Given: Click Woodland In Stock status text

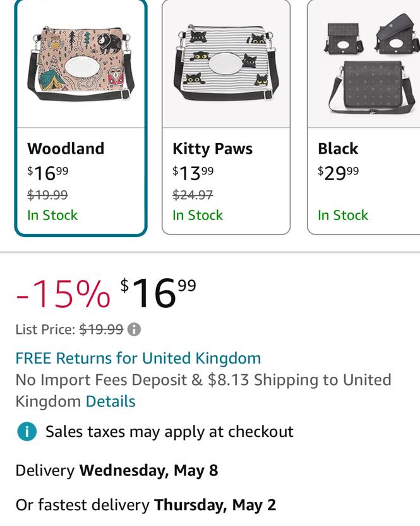Looking at the screenshot, I should [52, 215].
